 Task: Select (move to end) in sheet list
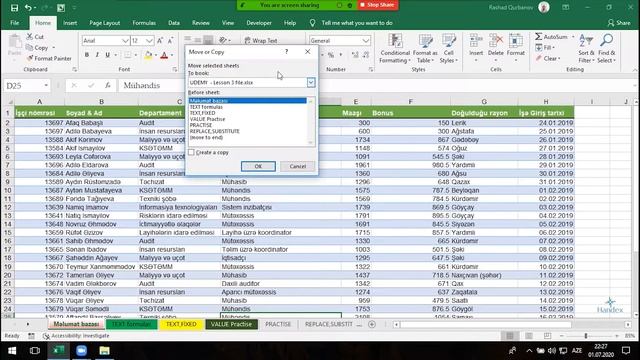(x=206, y=137)
